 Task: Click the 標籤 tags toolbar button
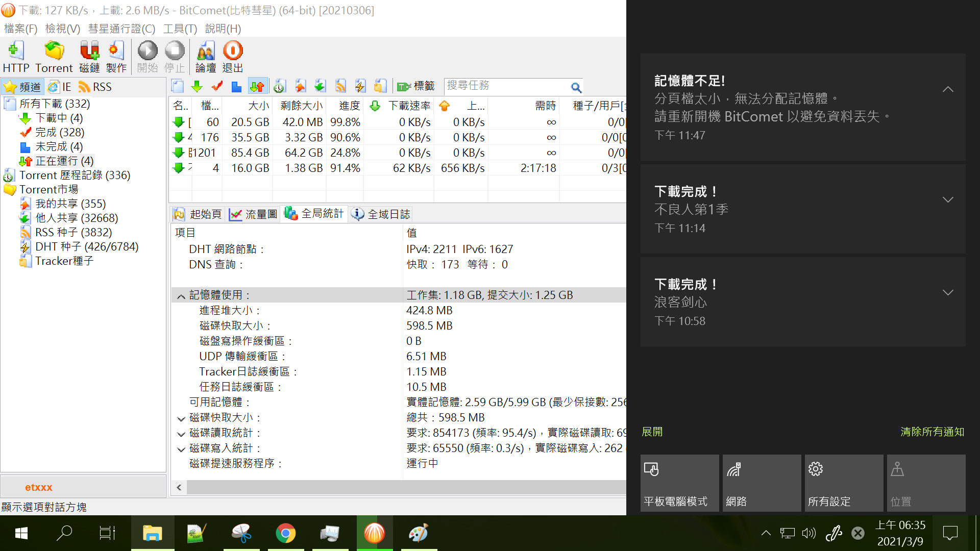[416, 86]
